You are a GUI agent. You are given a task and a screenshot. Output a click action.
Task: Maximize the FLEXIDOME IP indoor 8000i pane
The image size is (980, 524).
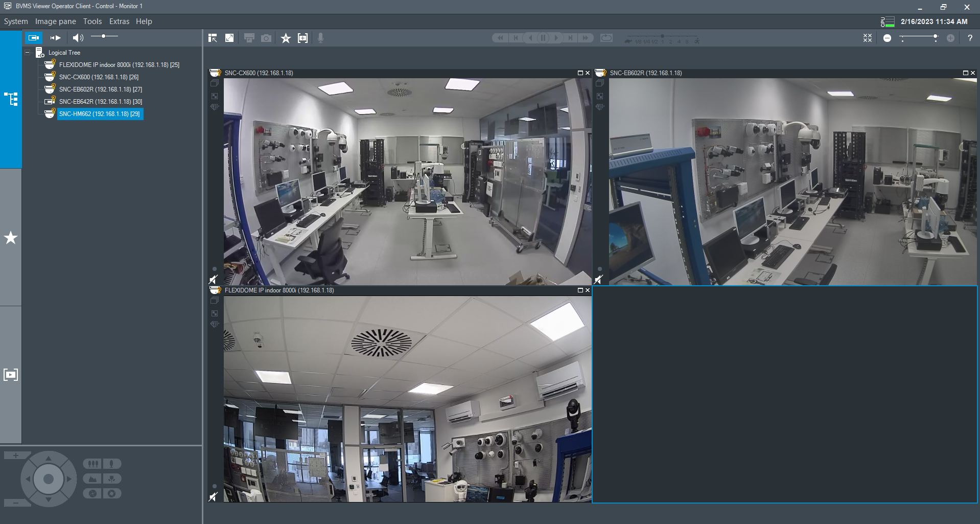[x=580, y=290]
